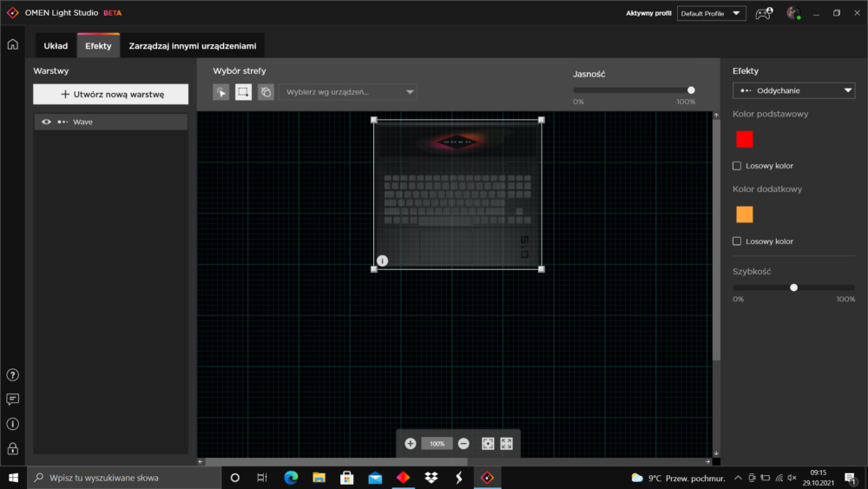Open the notification center icon
This screenshot has height=489, width=868.
[851, 478]
